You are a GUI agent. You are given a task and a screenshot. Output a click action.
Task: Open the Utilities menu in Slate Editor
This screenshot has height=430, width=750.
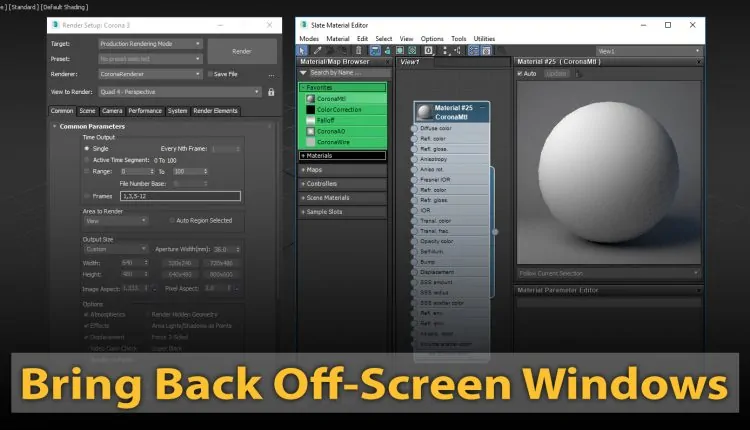coord(484,38)
